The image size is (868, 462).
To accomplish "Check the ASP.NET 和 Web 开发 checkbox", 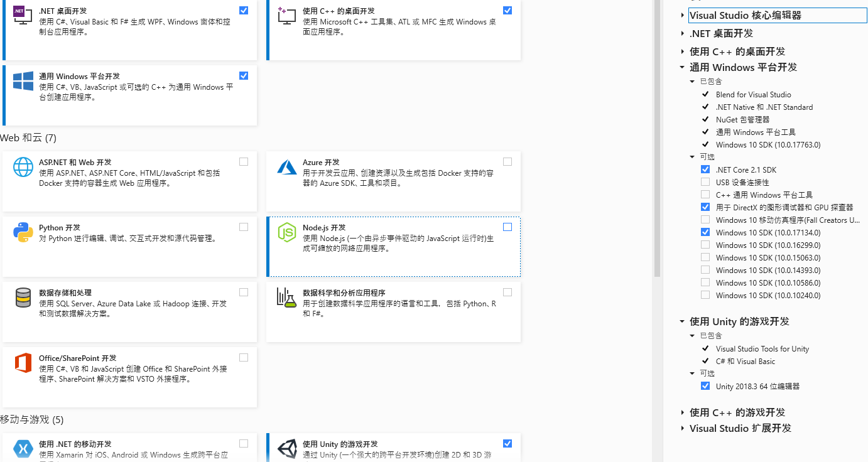I will point(244,162).
